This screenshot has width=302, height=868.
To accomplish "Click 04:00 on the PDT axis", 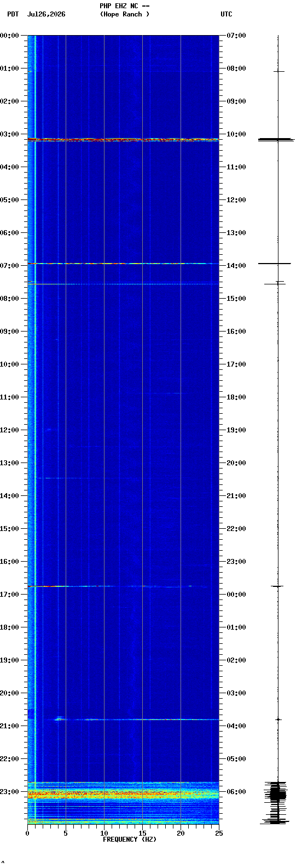I will tap(9, 167).
